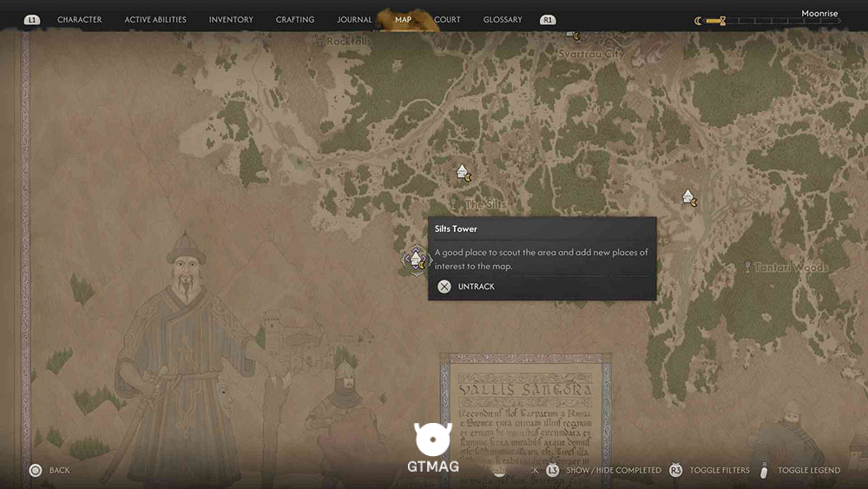Click the circle Back button icon
The image size is (868, 489).
pos(36,470)
